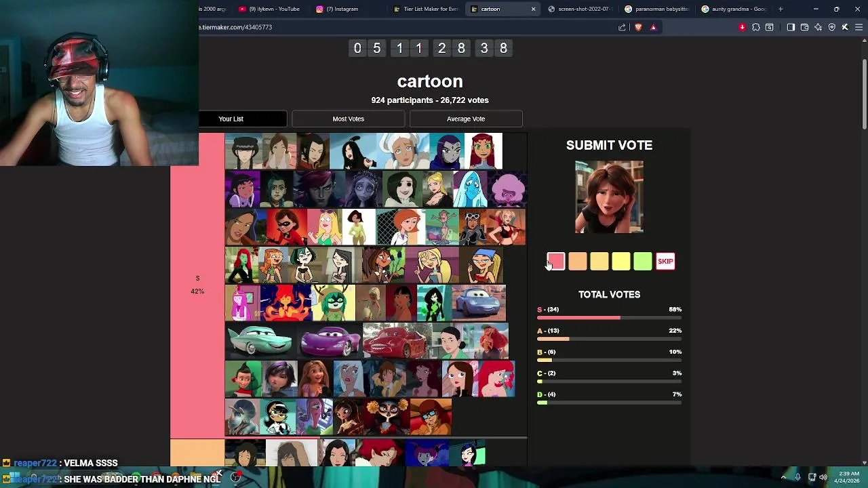Vote B tier with the light yellow swatch
868x488 pixels.
[599, 261]
